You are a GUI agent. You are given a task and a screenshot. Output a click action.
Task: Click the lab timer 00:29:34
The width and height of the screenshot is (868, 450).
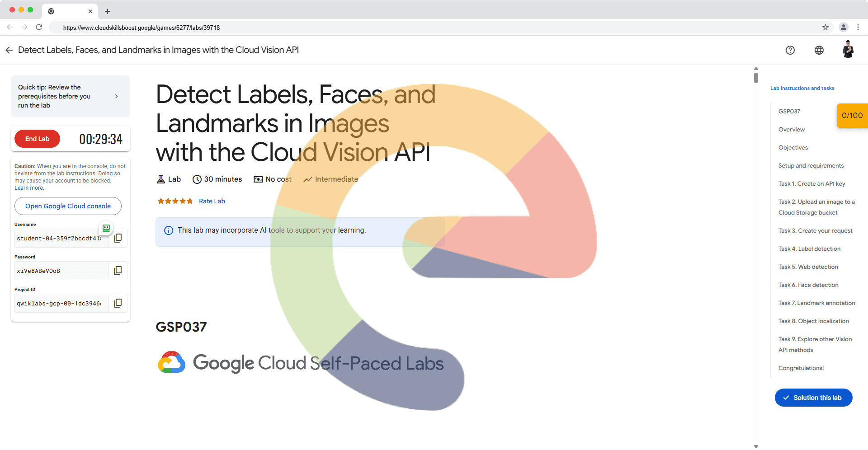[x=101, y=139]
